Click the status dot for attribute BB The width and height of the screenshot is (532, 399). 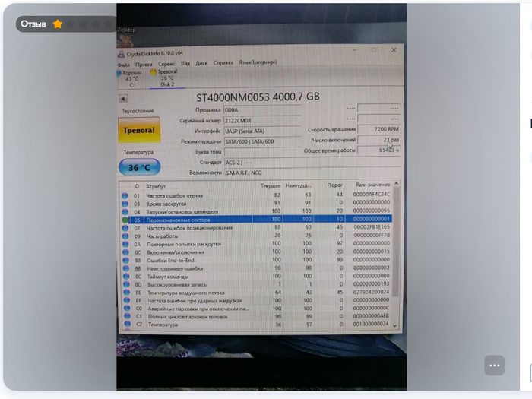click(x=126, y=268)
